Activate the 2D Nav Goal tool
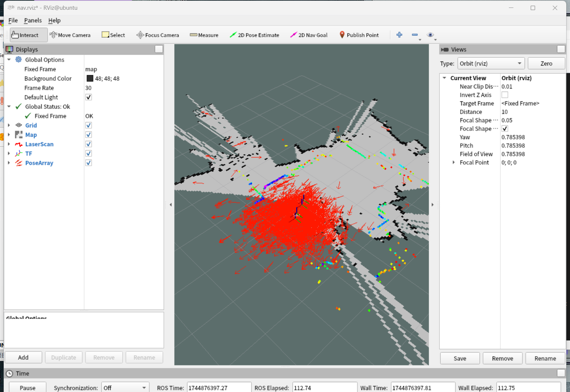Screen dimensions: 570x392 pyautogui.click(x=309, y=35)
